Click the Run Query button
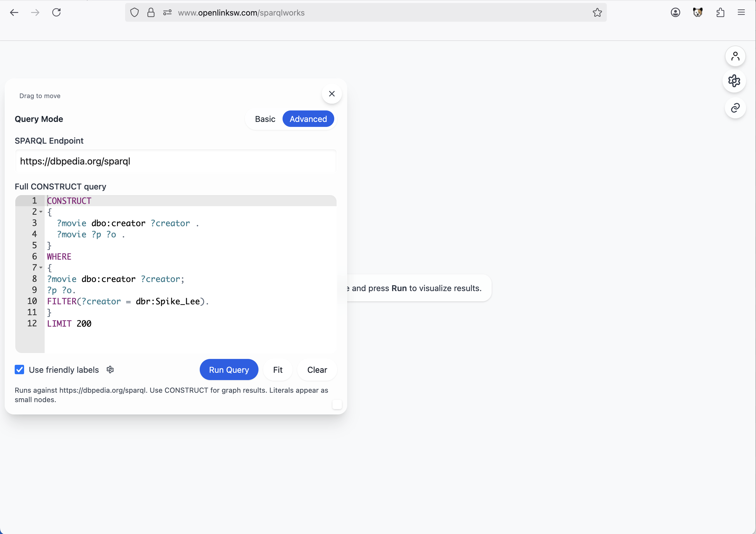 point(229,370)
